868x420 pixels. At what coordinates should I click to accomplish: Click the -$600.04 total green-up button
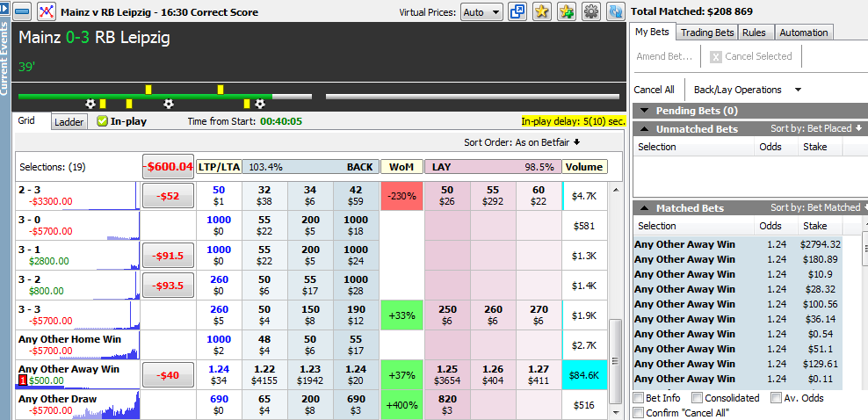pos(169,166)
